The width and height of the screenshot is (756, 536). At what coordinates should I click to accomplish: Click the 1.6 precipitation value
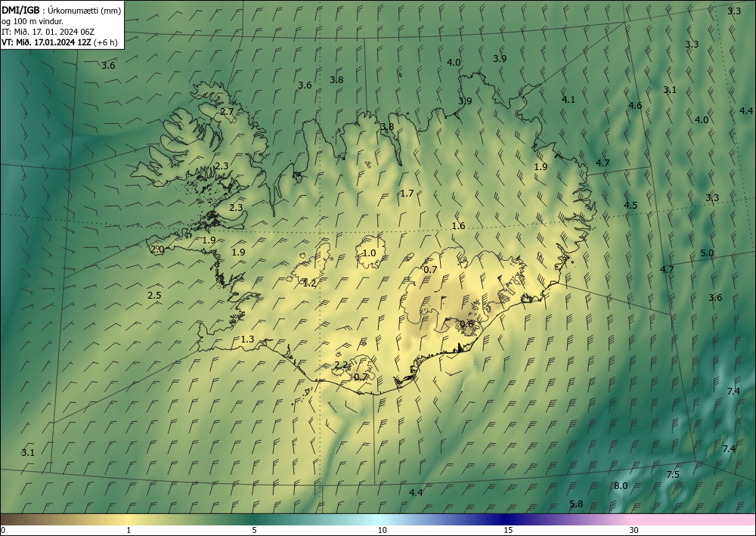pyautogui.click(x=458, y=226)
